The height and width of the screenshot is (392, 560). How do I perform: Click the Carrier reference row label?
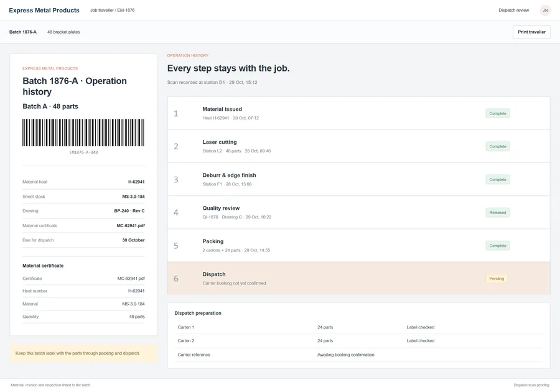pos(194,355)
